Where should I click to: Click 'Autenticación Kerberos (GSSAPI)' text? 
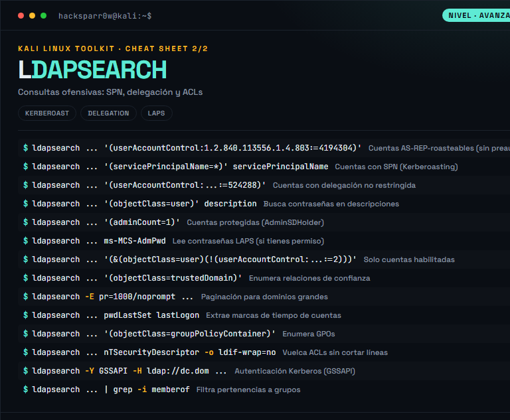[x=295, y=371]
